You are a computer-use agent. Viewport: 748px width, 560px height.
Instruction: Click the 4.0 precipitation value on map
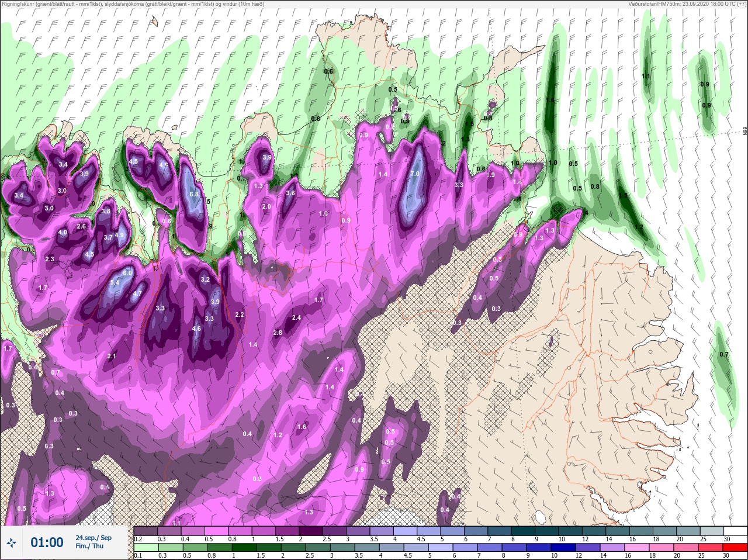tap(63, 233)
